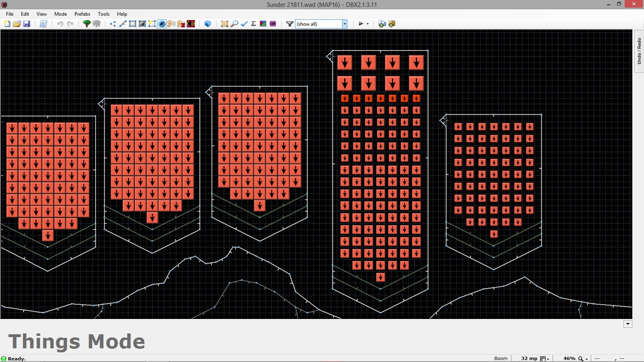644x362 pixels.
Task: Click the things filter funnel icon
Action: [289, 24]
